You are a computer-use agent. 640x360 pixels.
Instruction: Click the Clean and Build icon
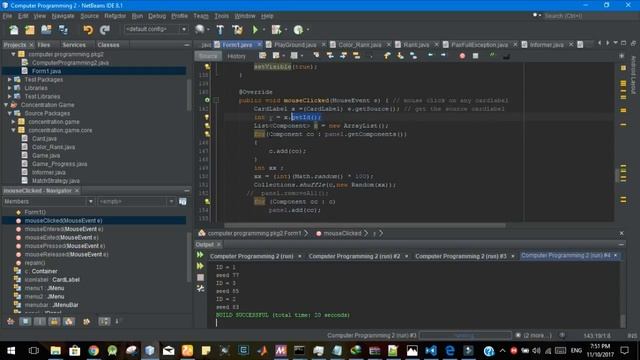coord(237,30)
